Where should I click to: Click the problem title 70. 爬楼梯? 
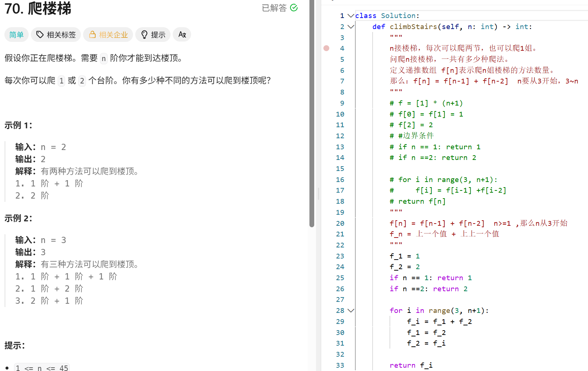[37, 9]
